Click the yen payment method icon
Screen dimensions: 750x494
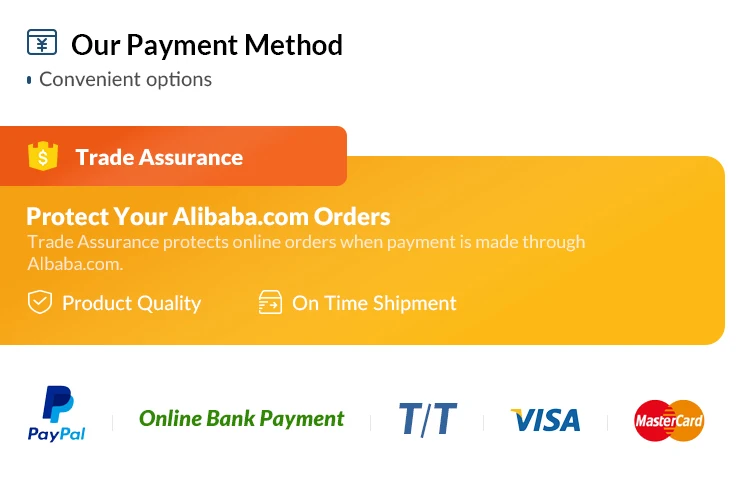(x=42, y=43)
